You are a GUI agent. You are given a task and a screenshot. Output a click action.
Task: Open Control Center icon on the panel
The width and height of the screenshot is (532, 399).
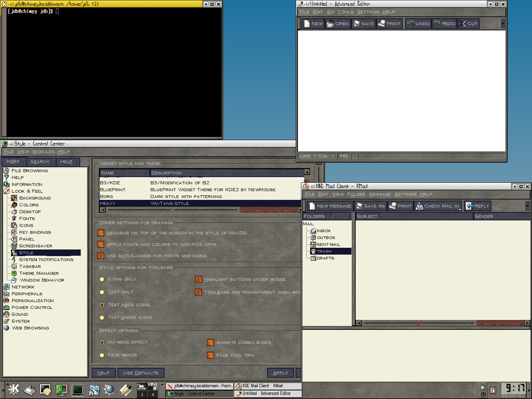coord(62,389)
